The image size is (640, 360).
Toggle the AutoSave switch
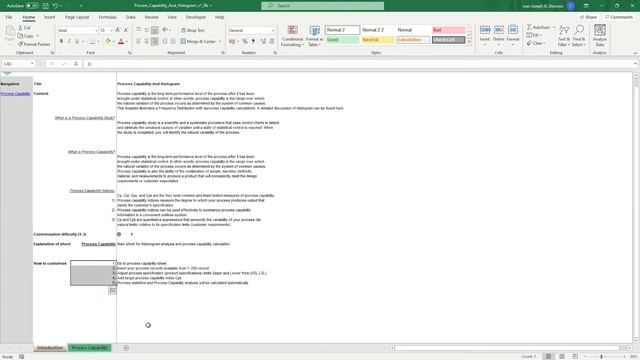click(x=32, y=6)
